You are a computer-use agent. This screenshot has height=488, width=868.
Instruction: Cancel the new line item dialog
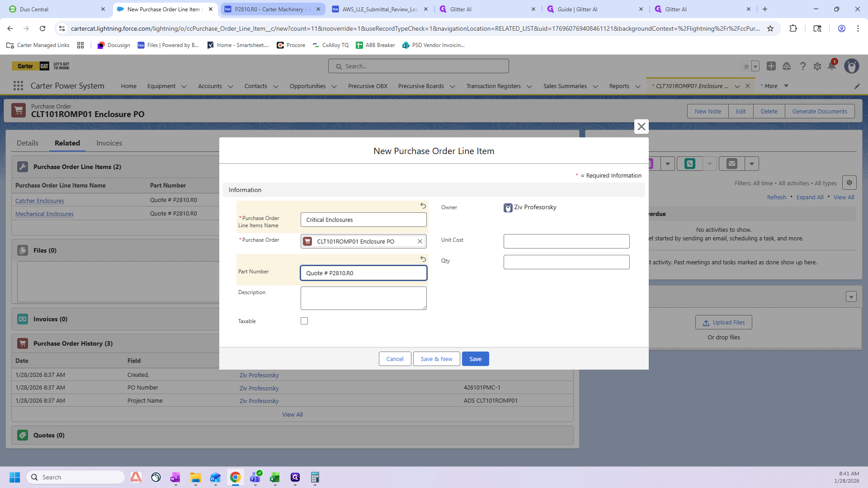[395, 359]
